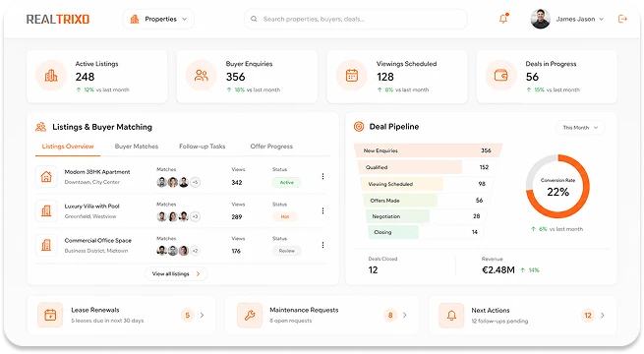The image size is (644, 354).
Task: Switch to the Follow-up Tasks tab
Action: [x=203, y=147]
